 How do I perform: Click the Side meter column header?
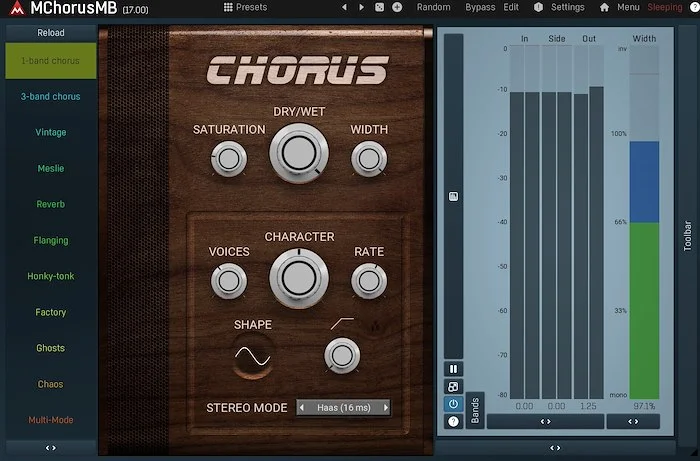coord(557,39)
